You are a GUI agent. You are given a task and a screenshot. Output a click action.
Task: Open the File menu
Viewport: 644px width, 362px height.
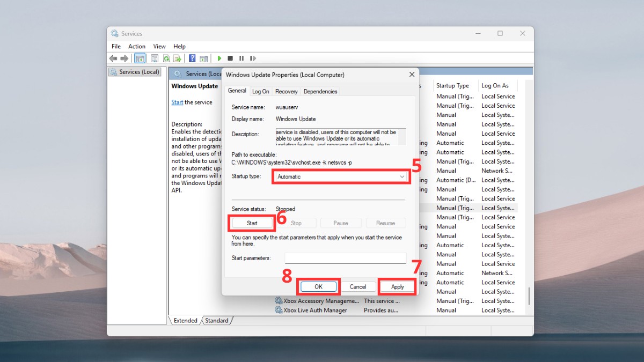click(116, 47)
